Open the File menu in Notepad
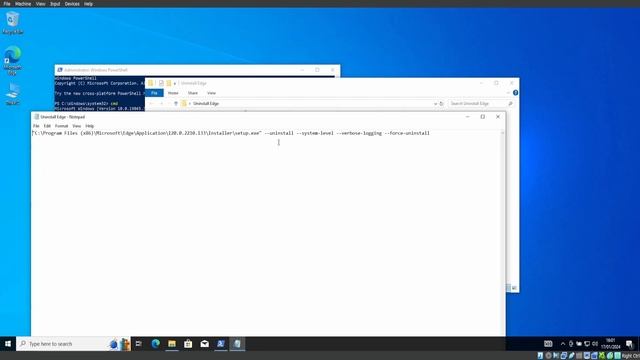 tap(36, 126)
